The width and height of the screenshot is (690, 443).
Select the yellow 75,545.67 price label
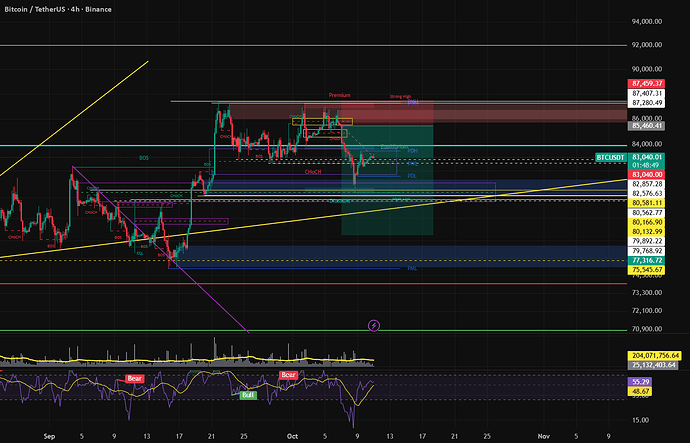646,270
